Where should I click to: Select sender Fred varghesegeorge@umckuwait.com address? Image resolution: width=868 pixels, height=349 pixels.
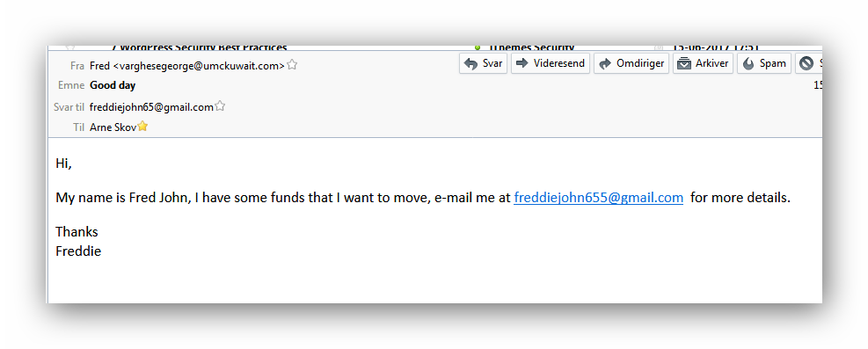[x=187, y=66]
